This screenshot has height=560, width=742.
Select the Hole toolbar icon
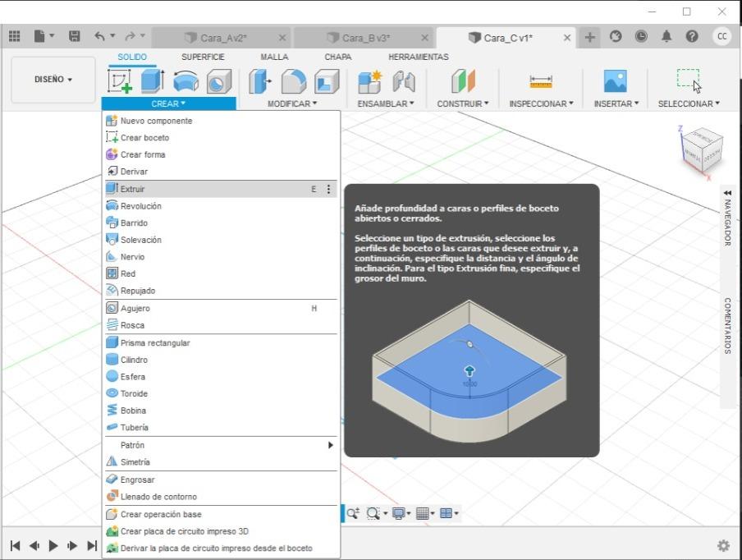[x=219, y=81]
